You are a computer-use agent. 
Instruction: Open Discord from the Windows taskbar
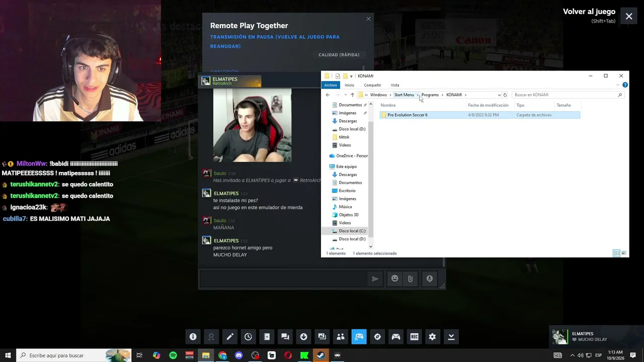tap(239, 355)
